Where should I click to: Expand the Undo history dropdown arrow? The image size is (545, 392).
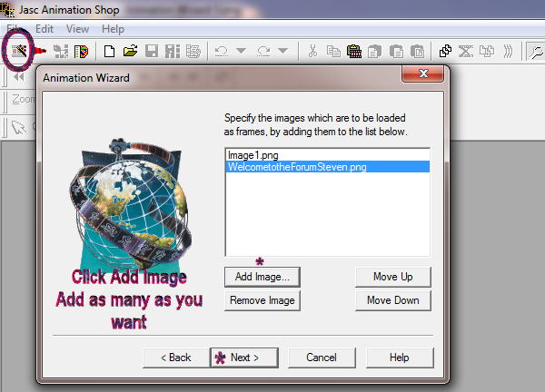point(242,52)
